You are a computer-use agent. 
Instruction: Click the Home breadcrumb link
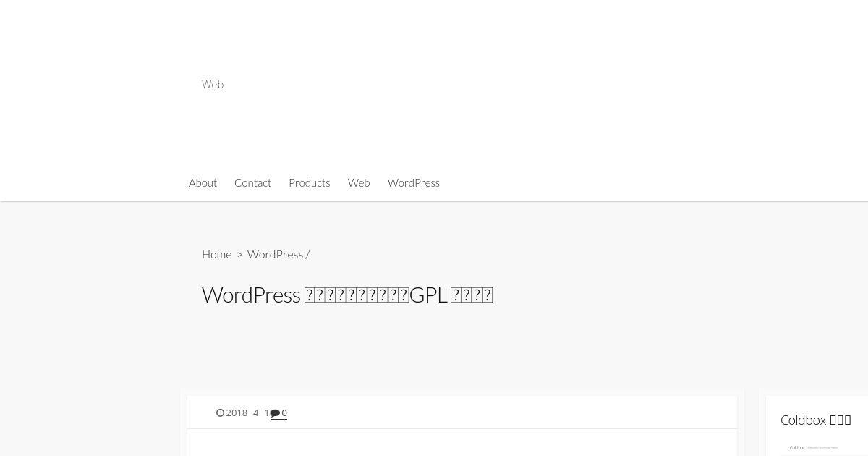[216, 254]
